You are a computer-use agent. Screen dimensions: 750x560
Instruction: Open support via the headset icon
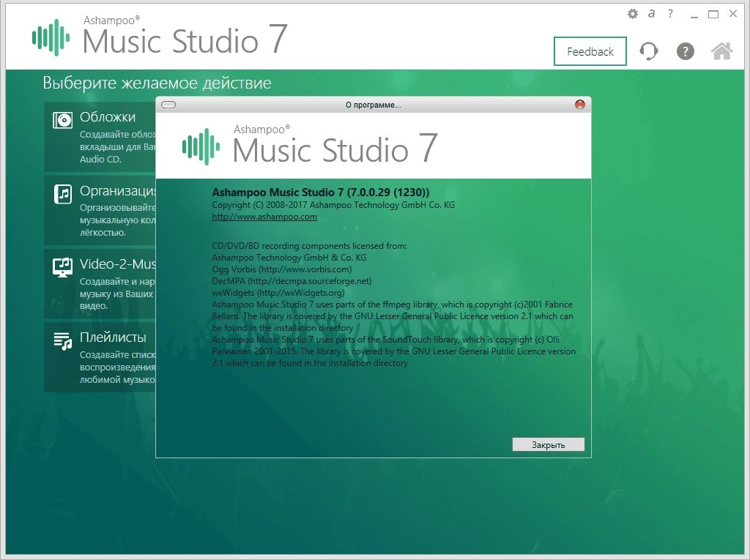(x=649, y=51)
